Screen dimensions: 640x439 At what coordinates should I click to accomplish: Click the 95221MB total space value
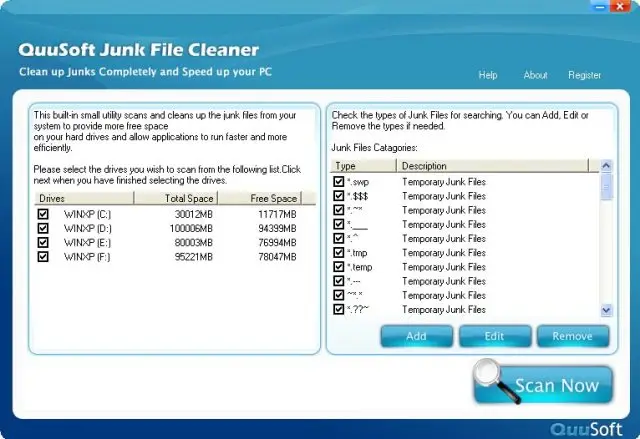(x=193, y=257)
